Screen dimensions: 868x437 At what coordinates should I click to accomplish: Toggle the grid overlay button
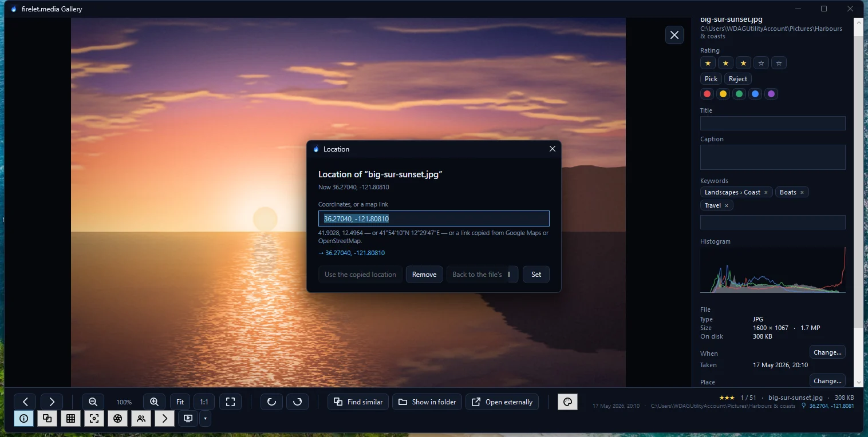70,419
